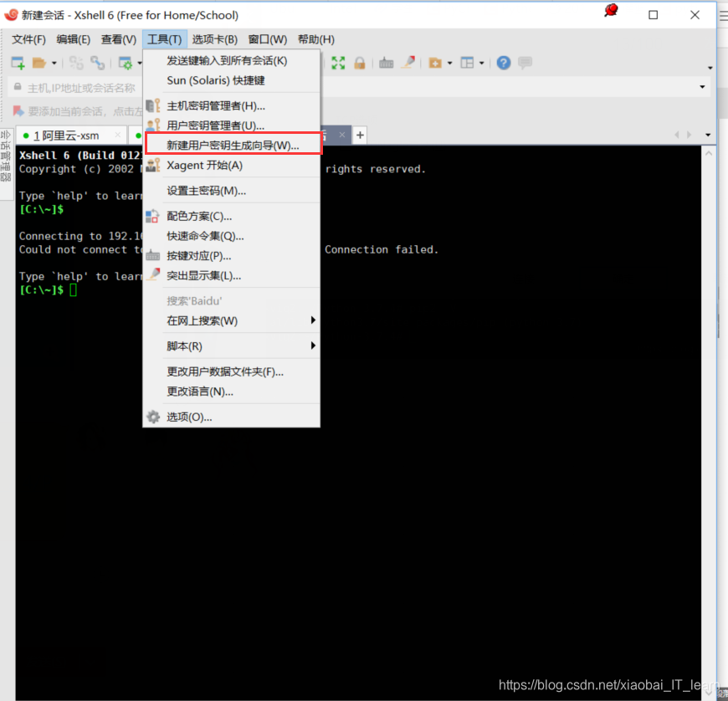Click the Xagent agent icon in menu

pyautogui.click(x=153, y=166)
